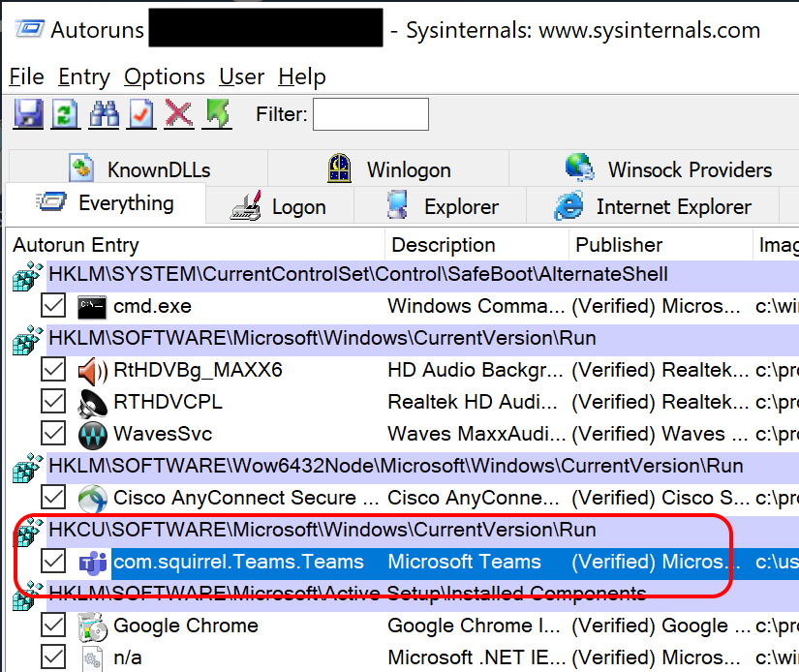Click the Microsoft Teams icon
This screenshot has width=799, height=672.
tap(92, 563)
